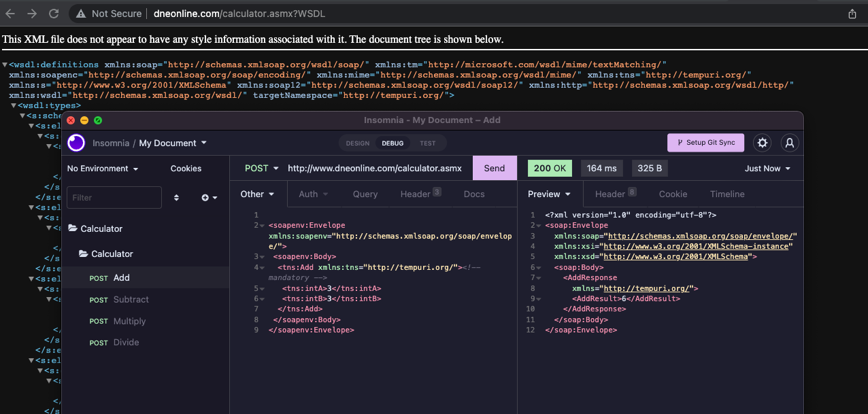Open the create new request plus menu

click(x=209, y=198)
